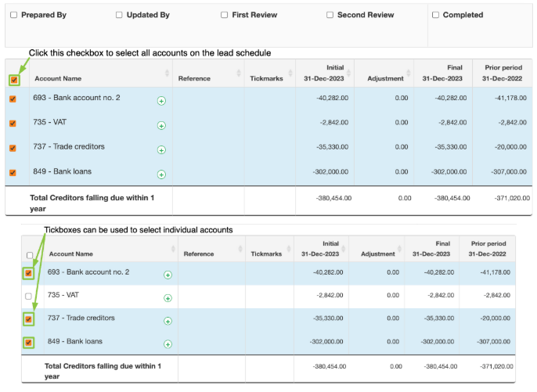Click the plus icon beside 693 - Bank account no. 2 in the upper table
The height and width of the screenshot is (392, 537).
161,101
